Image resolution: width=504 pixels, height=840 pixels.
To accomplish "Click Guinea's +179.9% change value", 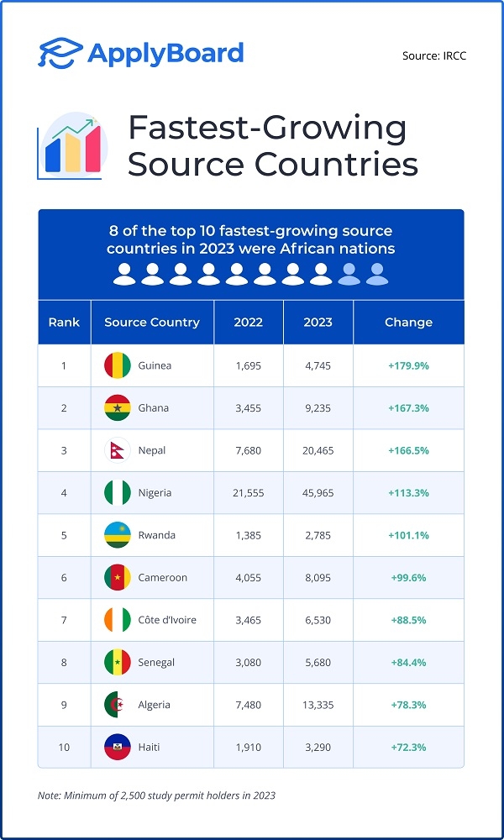I will [x=408, y=365].
